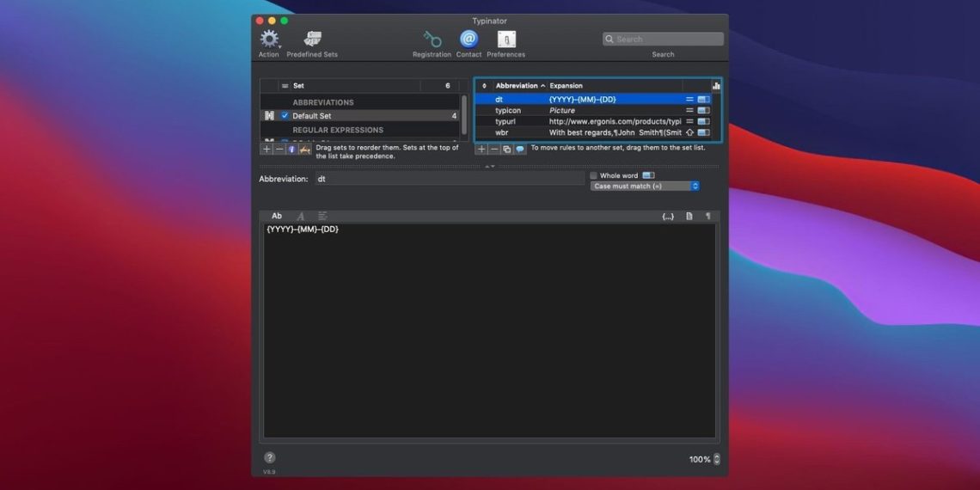Viewport: 980px width, 490px height.
Task: Open the Contact toolbar item
Action: coord(469,40)
